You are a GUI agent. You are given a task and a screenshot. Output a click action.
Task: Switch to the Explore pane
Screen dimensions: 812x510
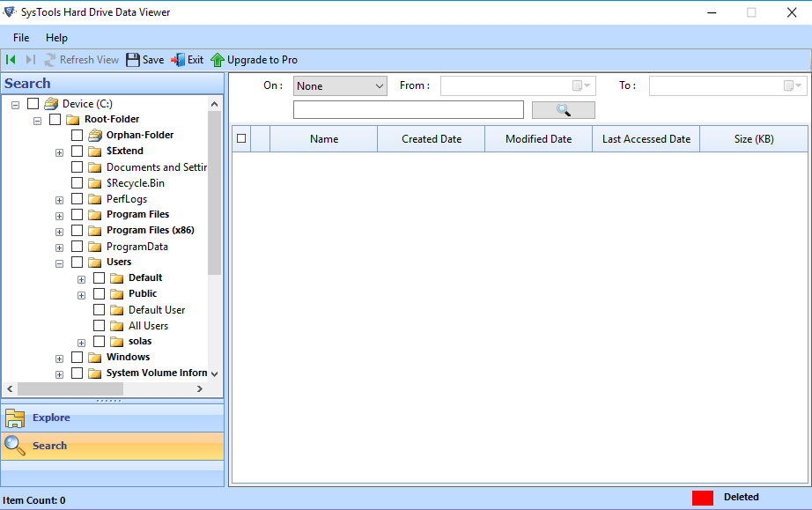113,418
